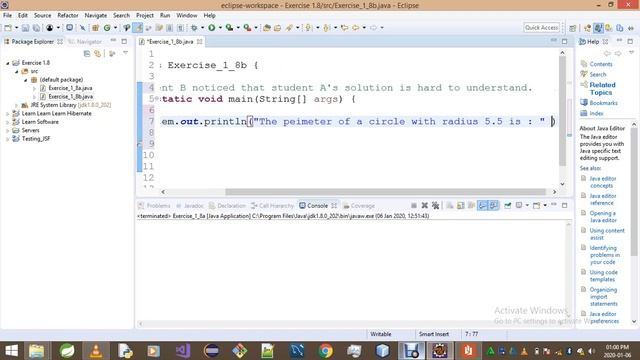Open the Refactor menu
The width and height of the screenshot is (640, 360).
(x=68, y=15)
